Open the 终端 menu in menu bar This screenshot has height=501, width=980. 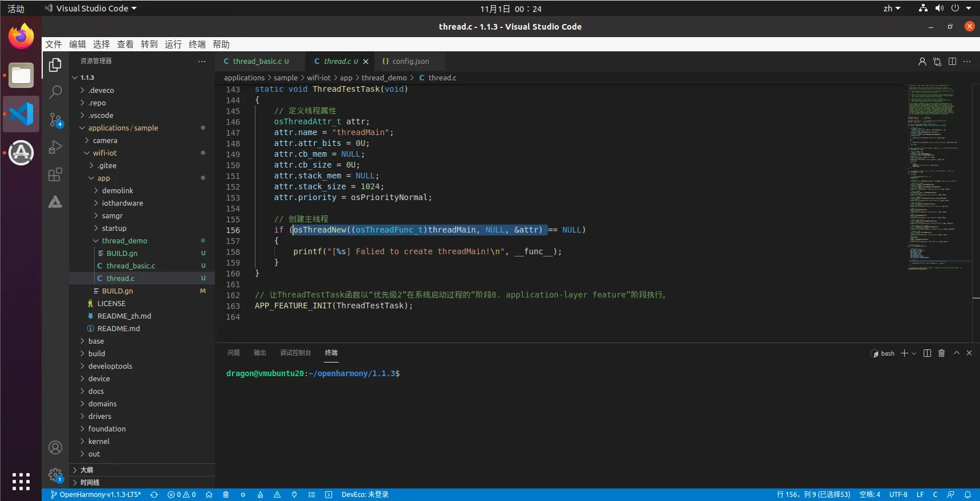pos(197,44)
